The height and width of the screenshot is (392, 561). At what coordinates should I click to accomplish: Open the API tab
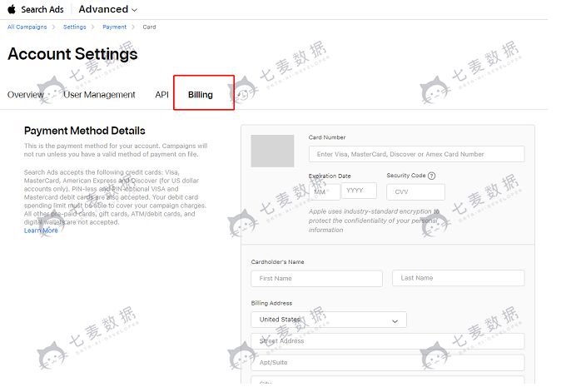[161, 94]
